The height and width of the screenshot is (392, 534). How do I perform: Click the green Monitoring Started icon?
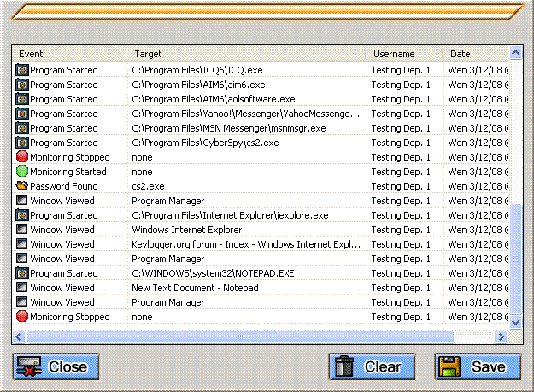[22, 172]
